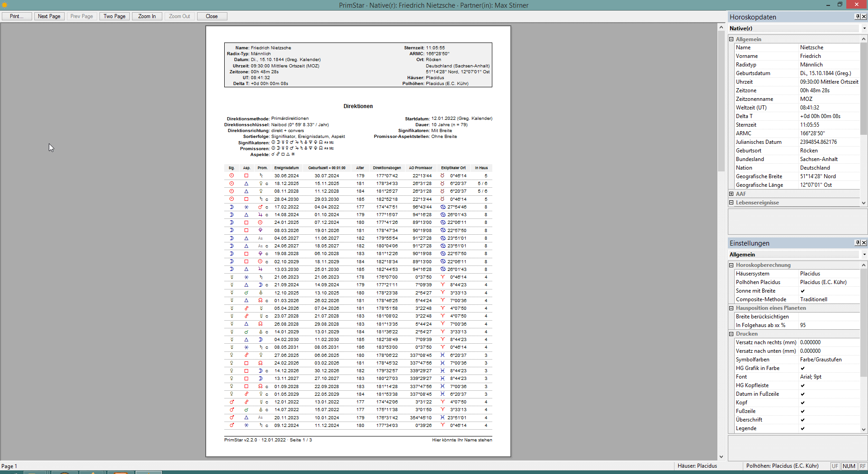The image size is (868, 474).
Task: Collapse the Allgemein group in Horoskopdaten
Action: tap(731, 39)
